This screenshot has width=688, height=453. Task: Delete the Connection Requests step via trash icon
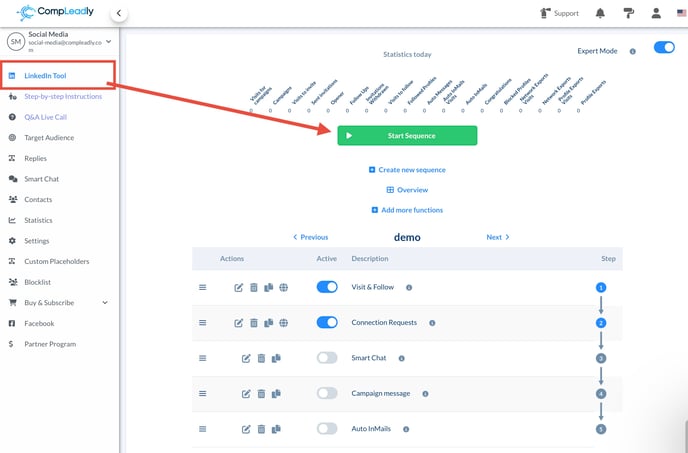(x=253, y=323)
